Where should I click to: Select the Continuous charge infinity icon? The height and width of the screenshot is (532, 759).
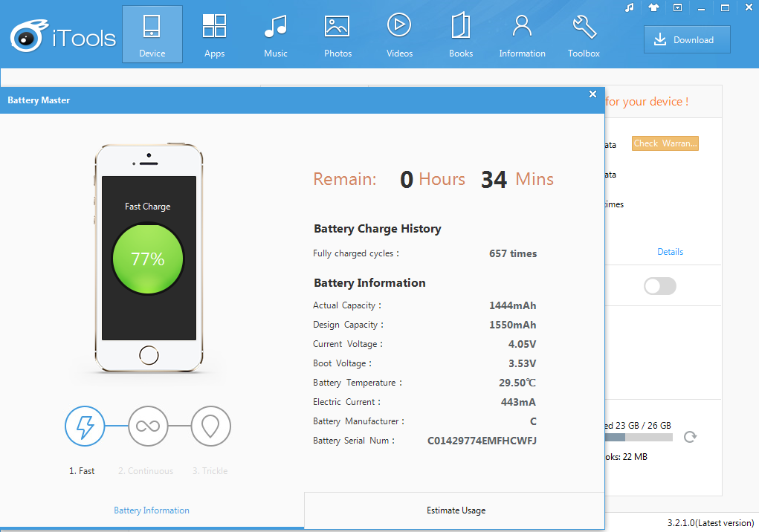point(148,426)
